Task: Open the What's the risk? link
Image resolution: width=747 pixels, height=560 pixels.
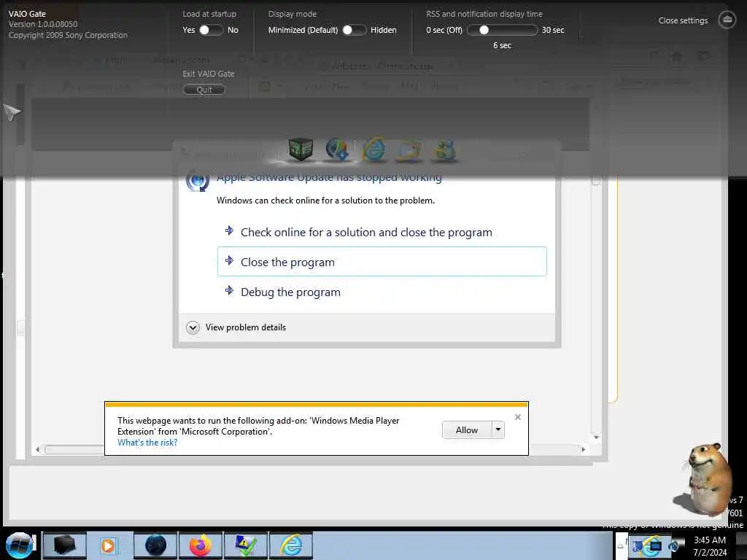Action: click(x=147, y=443)
